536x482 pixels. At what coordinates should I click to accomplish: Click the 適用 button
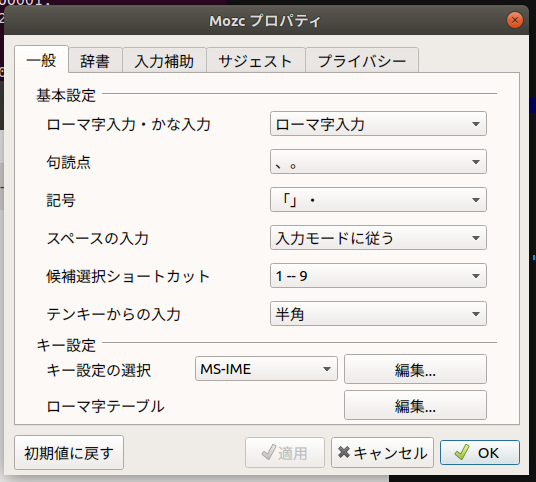click(x=285, y=453)
